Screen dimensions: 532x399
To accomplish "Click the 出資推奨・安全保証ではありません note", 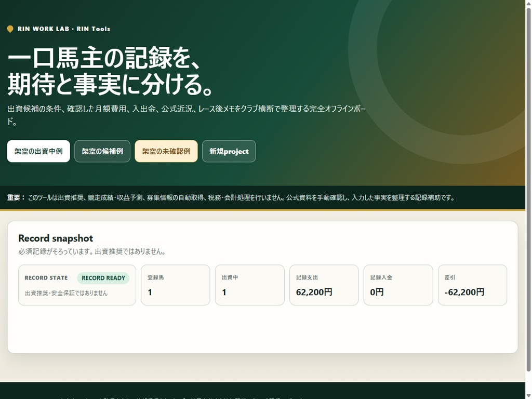I will click(66, 293).
